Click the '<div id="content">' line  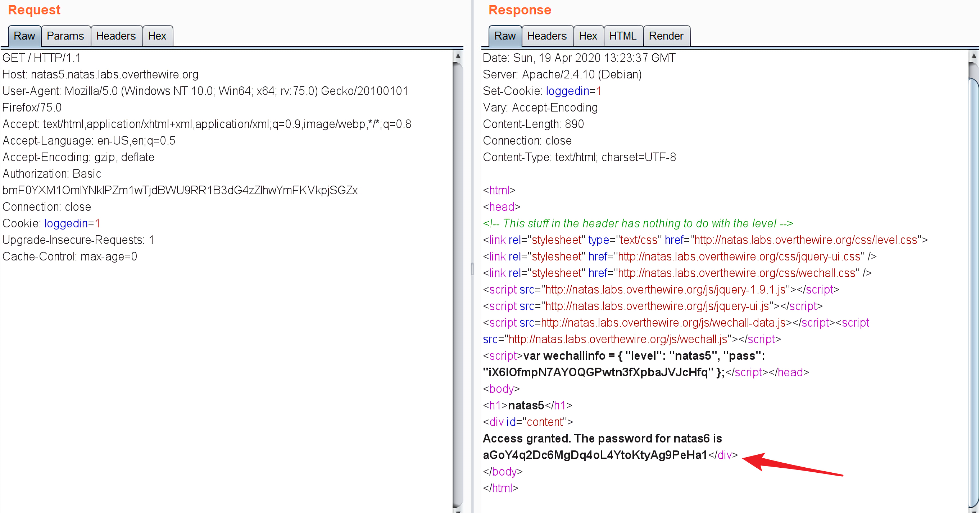click(528, 422)
